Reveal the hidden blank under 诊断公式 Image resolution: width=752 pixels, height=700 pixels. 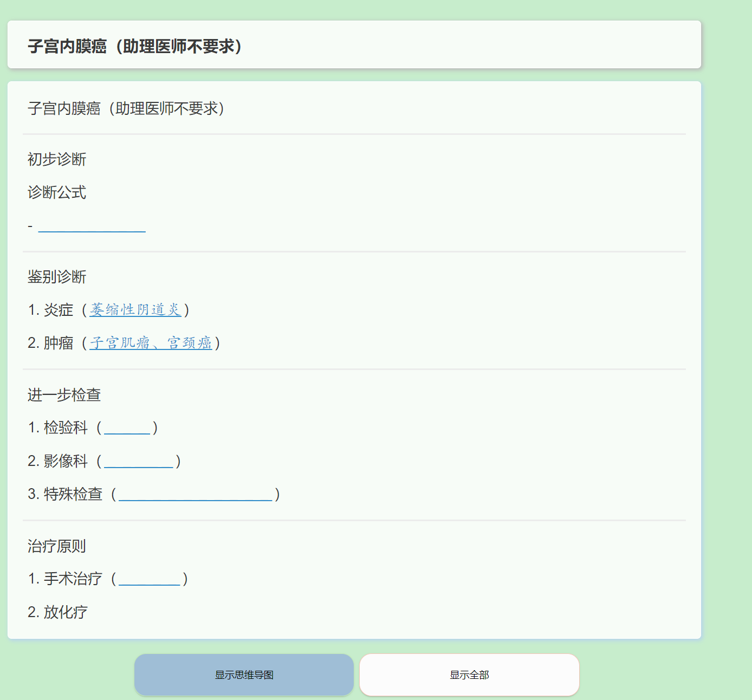click(92, 226)
